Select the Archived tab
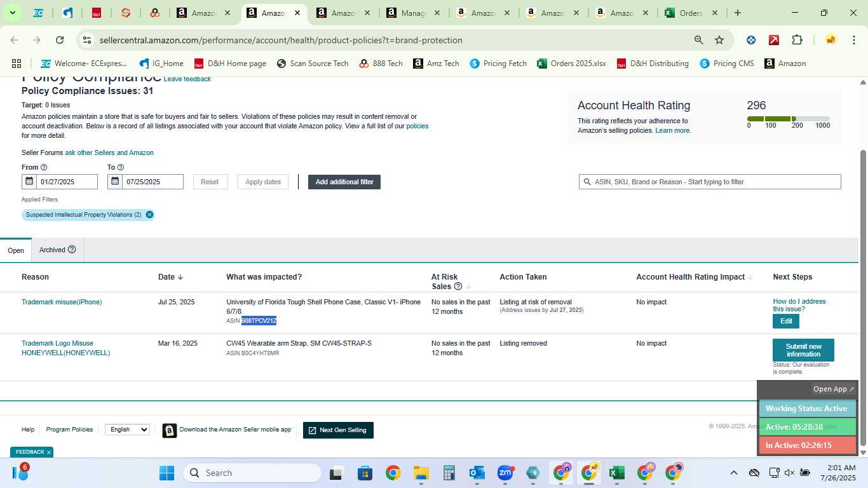This screenshot has width=868, height=488. [x=57, y=250]
